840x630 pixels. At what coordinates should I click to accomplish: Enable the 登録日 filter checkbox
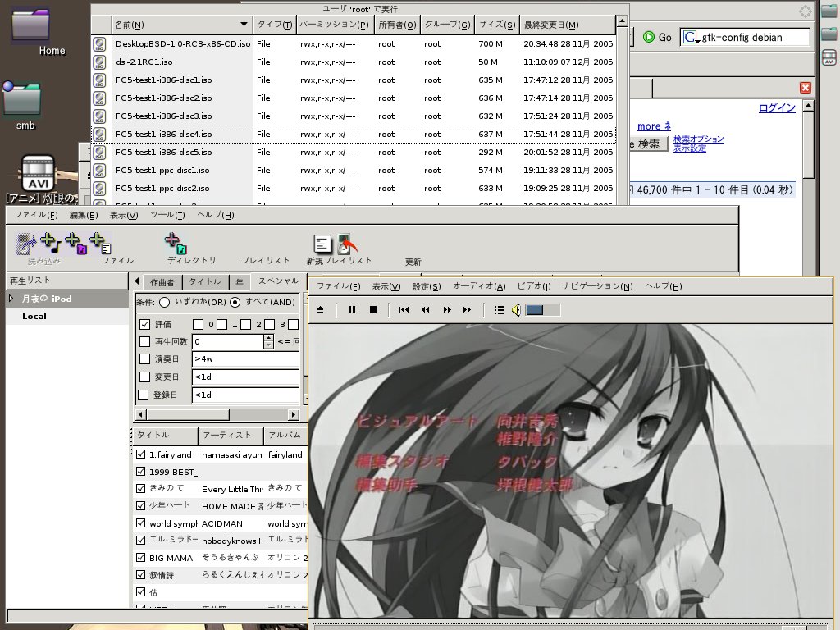click(x=143, y=395)
